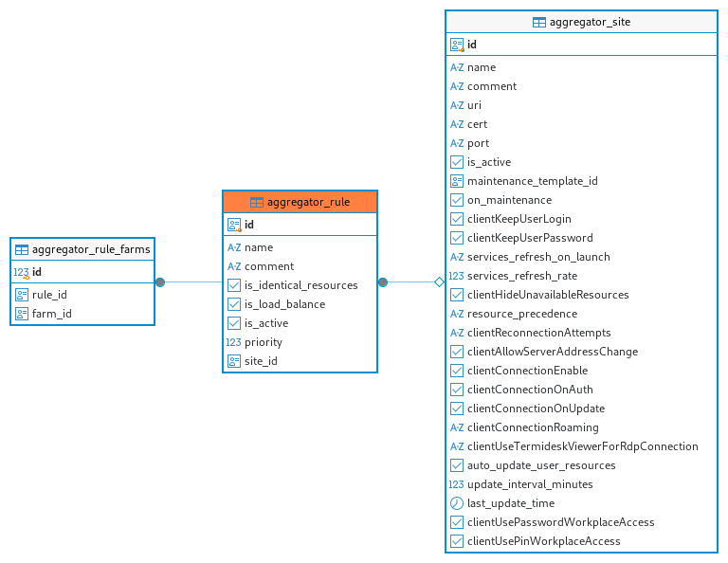The height and width of the screenshot is (563, 728).
Task: Select the key icon beside aggregator_rule id
Action: click(234, 226)
